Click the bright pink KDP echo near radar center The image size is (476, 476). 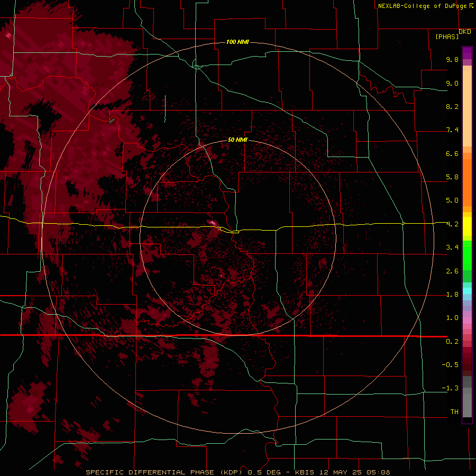coord(213,223)
